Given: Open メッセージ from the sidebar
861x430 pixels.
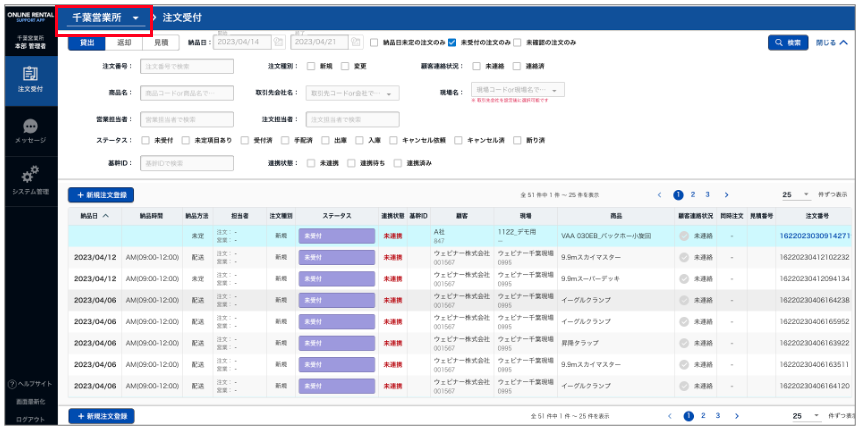Looking at the screenshot, I should 29,131.
